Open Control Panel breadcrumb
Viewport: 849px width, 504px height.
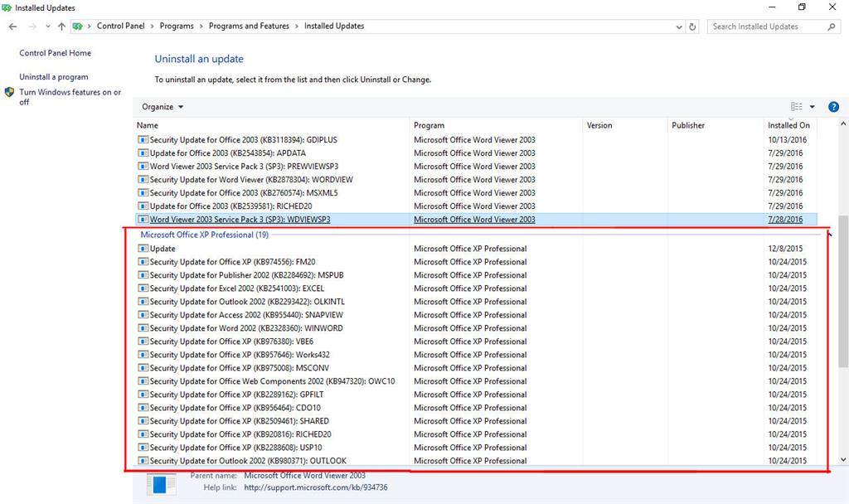point(121,26)
